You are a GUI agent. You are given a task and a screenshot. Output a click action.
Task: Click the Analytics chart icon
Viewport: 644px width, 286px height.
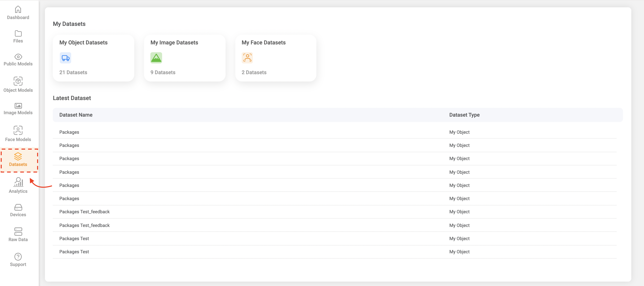(x=18, y=182)
